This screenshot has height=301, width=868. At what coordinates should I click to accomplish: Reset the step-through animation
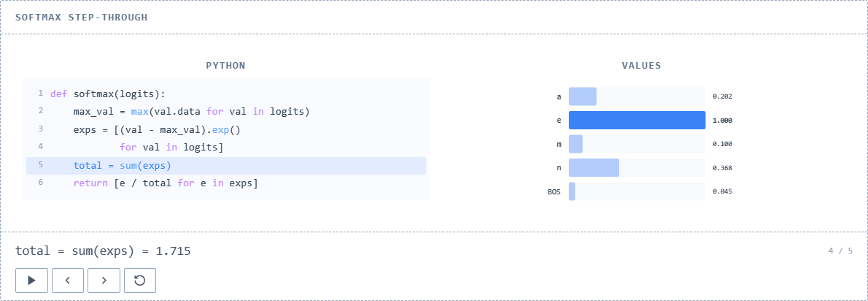coord(140,280)
